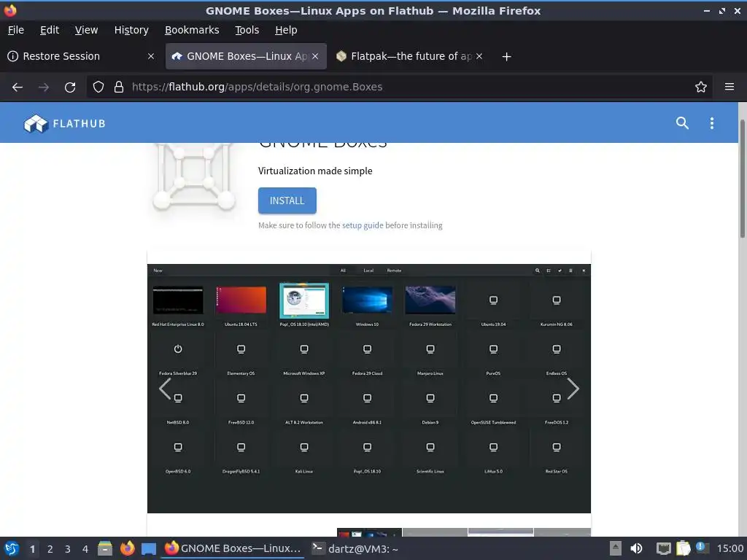Switch to workspace 3 on taskbar
The image size is (747, 560).
[68, 549]
